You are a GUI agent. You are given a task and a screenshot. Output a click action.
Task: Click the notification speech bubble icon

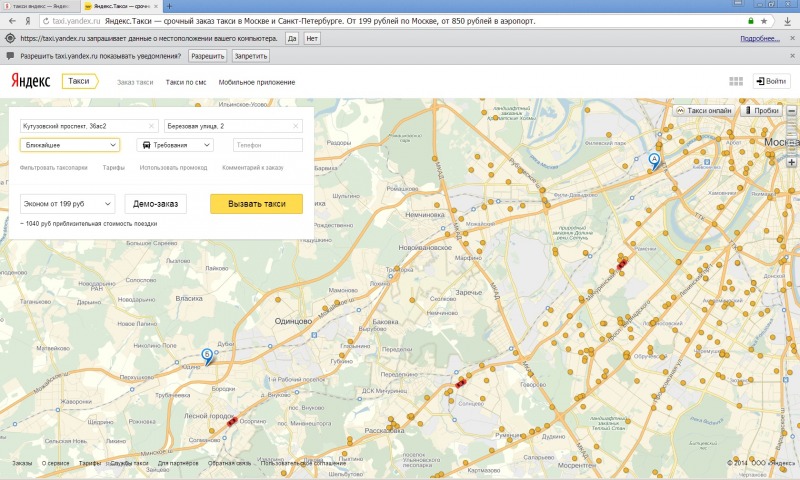tap(10, 56)
